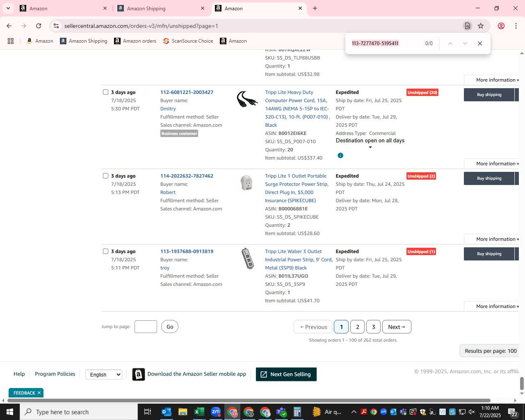Expand More information for troy's order
This screenshot has width=525, height=420.
click(x=497, y=306)
